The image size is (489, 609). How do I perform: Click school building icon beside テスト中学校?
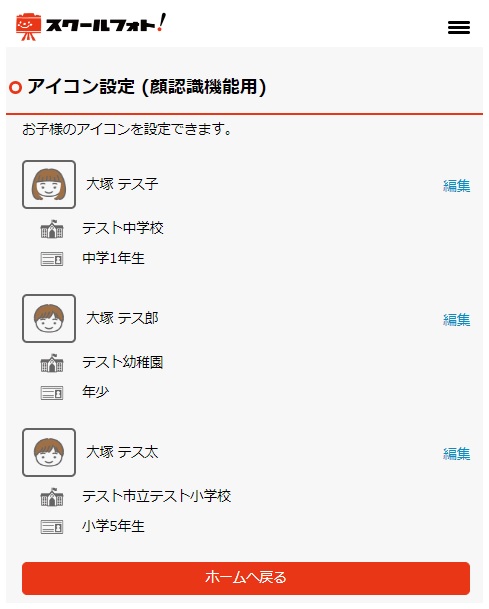pos(52,229)
